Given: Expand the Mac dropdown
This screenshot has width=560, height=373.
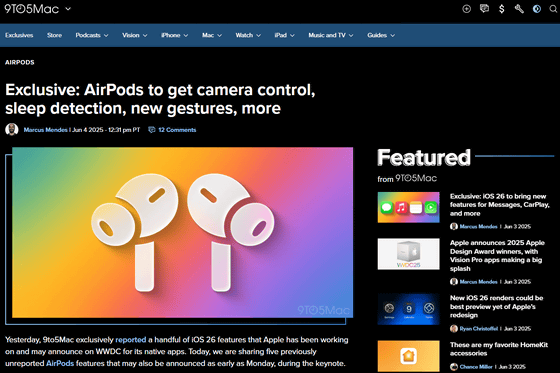Looking at the screenshot, I should pyautogui.click(x=212, y=35).
